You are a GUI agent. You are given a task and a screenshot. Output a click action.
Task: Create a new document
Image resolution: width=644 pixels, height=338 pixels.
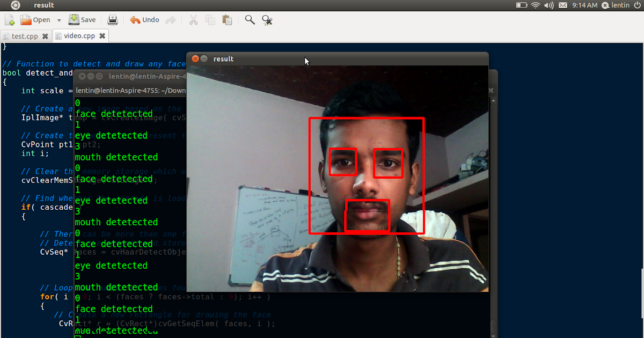[9, 19]
